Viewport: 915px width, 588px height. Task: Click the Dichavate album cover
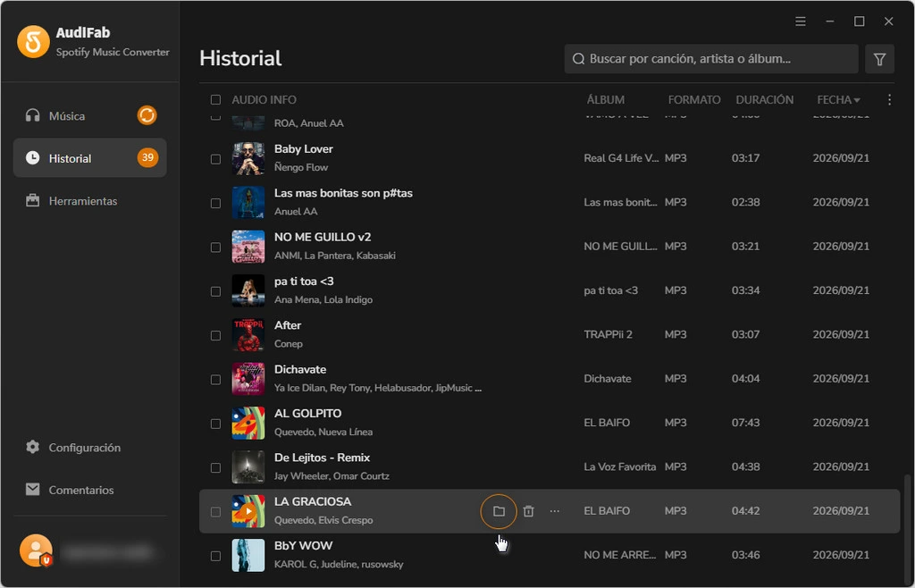click(x=248, y=379)
